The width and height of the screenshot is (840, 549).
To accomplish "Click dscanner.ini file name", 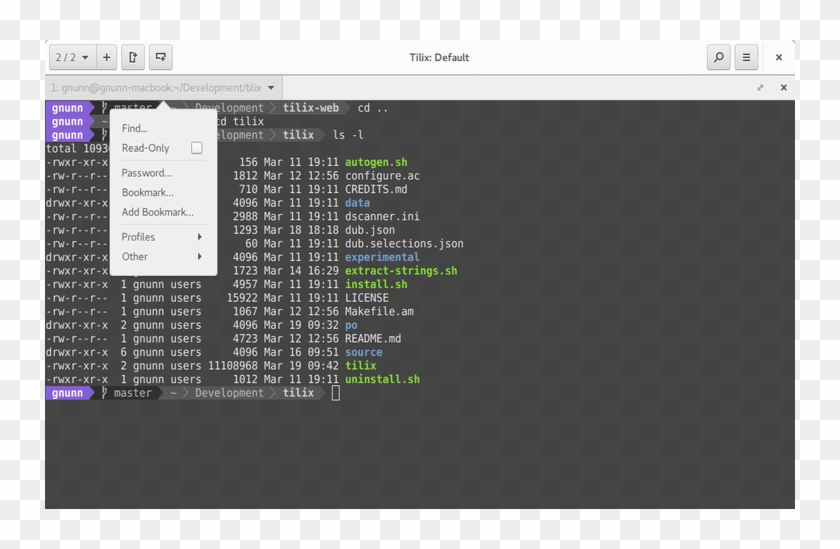I will click(382, 216).
